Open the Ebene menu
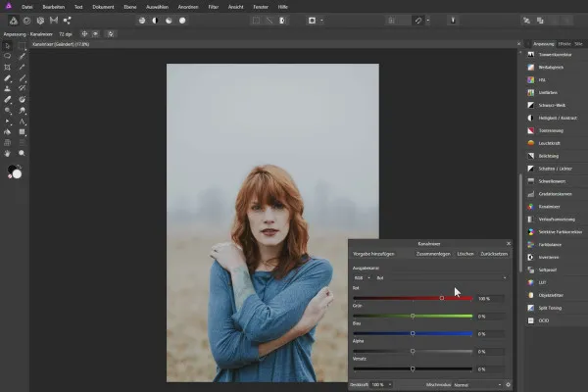588x392 pixels. 130,7
